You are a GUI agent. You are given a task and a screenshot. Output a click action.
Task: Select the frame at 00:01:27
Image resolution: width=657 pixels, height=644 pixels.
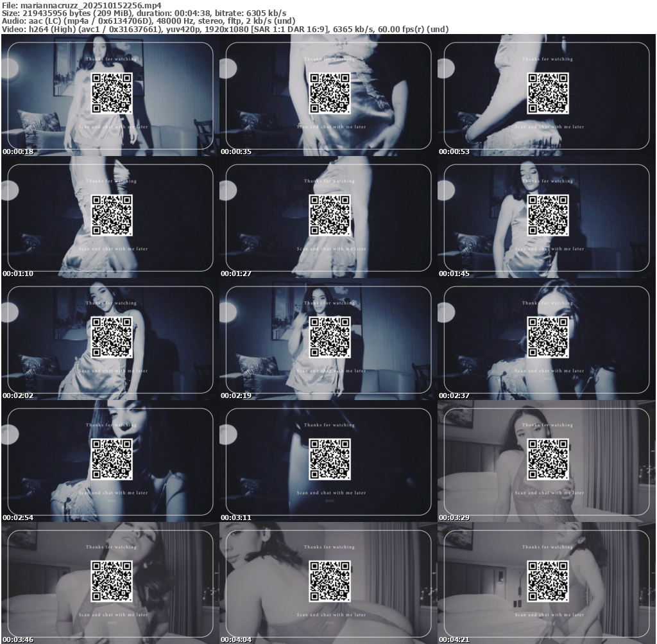click(328, 217)
